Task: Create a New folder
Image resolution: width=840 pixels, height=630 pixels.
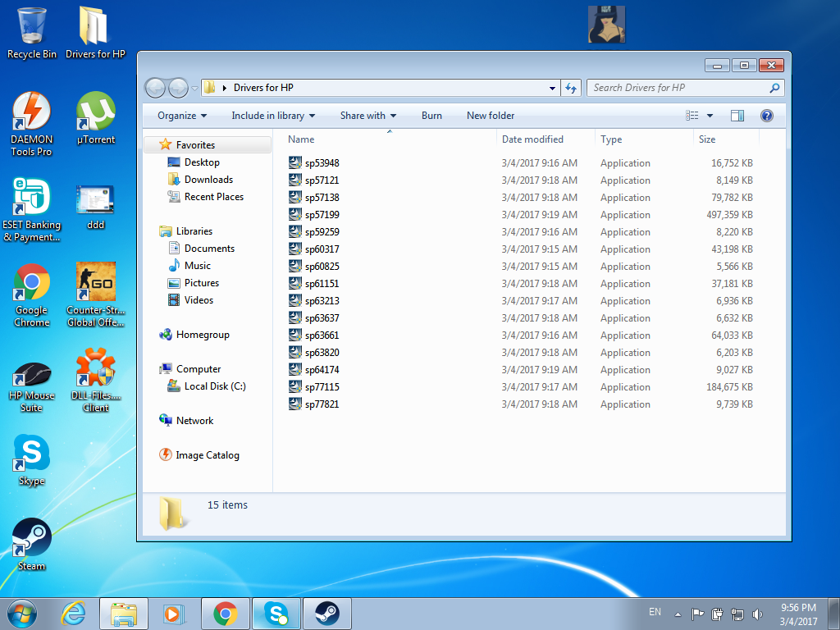Action: (491, 116)
